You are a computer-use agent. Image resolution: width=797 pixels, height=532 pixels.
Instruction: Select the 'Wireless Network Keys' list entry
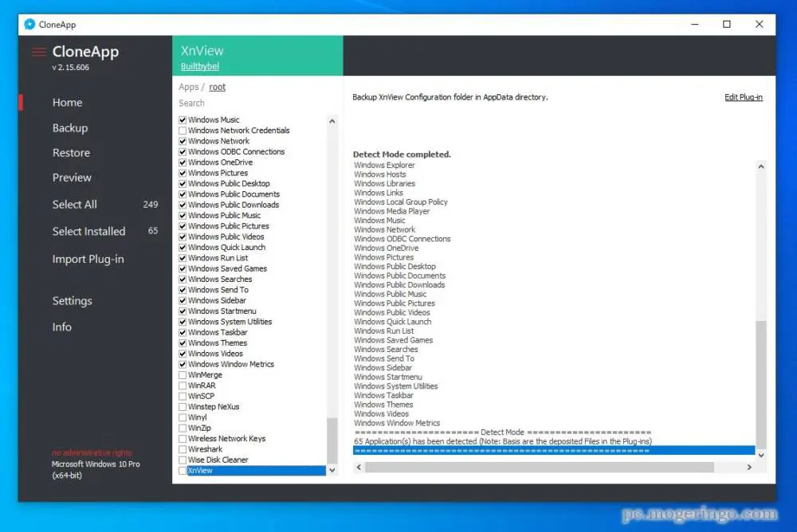(x=226, y=439)
